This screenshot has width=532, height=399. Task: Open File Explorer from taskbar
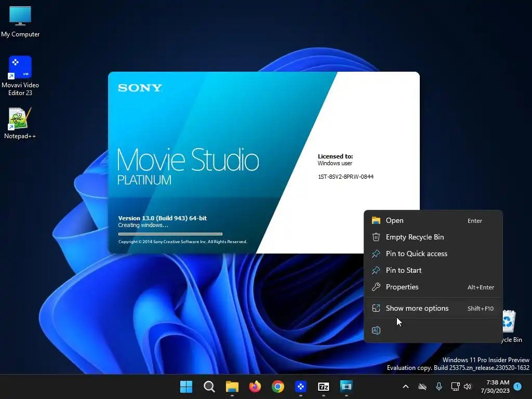232,387
